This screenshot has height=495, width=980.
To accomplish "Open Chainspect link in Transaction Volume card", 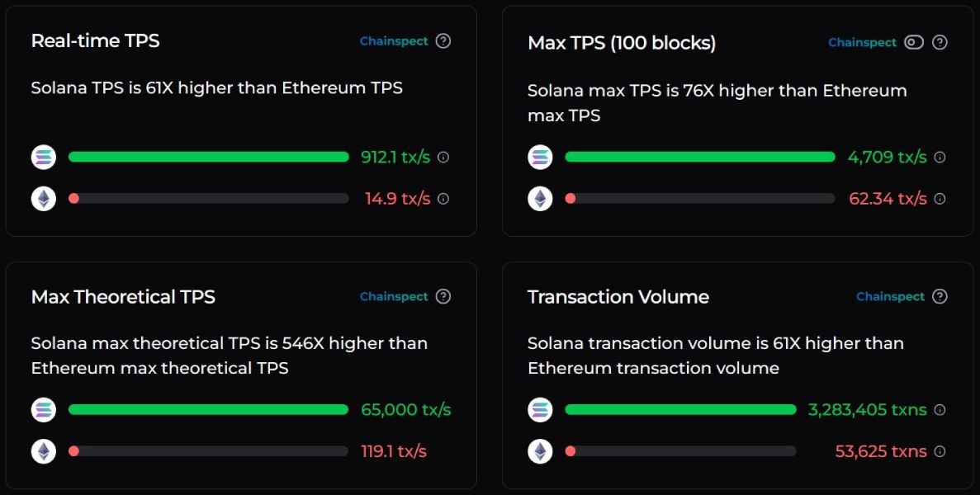I will tap(890, 296).
